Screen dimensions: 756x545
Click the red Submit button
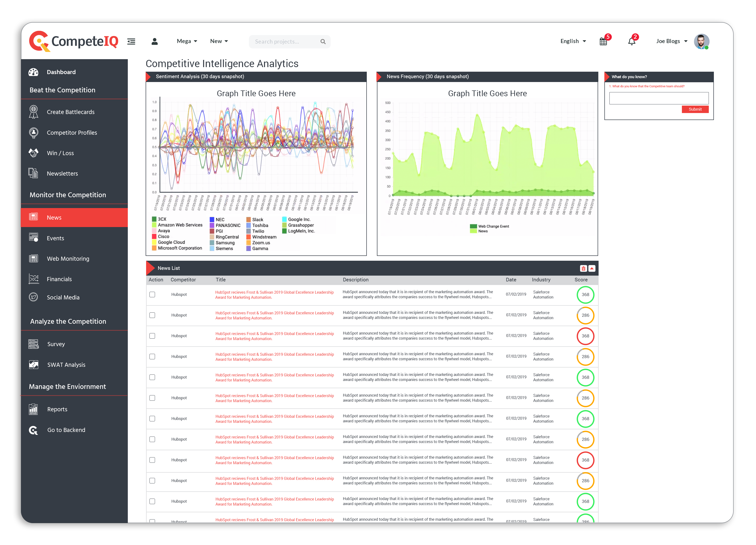click(695, 109)
